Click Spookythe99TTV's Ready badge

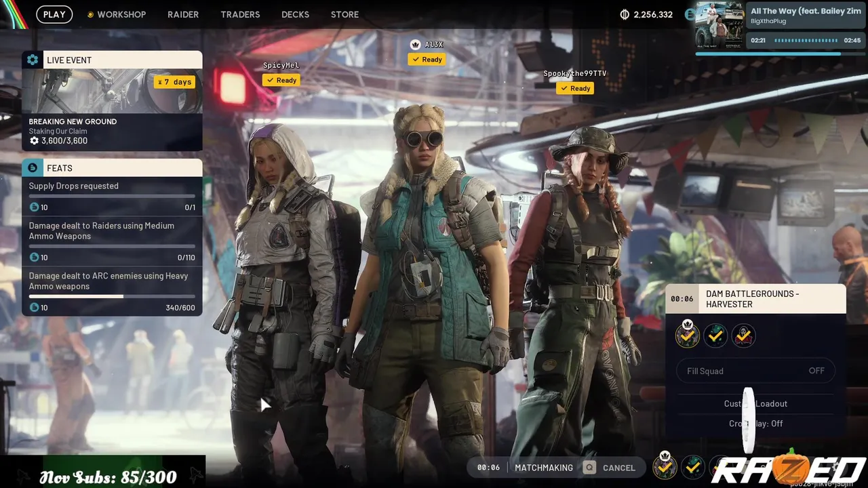pos(575,88)
